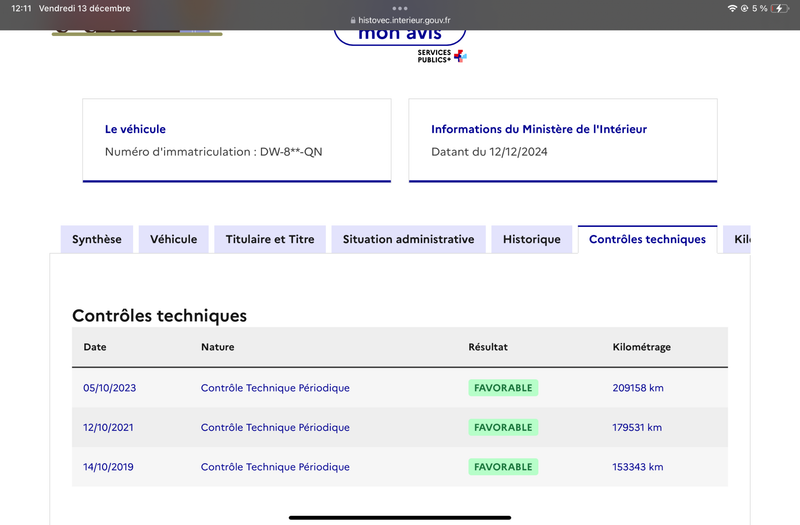Click the Services Publics+ logo
Viewport: 800px width, 525px height.
[442, 56]
